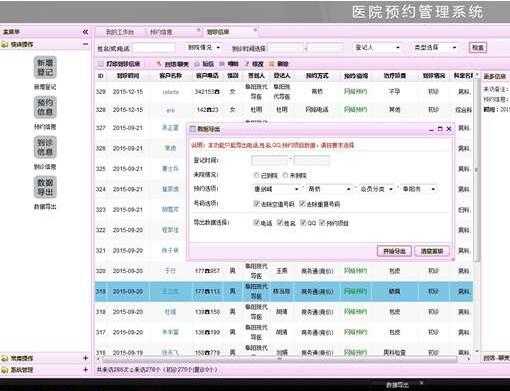Select the 已到院 radio button
Viewport: 510px width, 391px height.
(256, 175)
